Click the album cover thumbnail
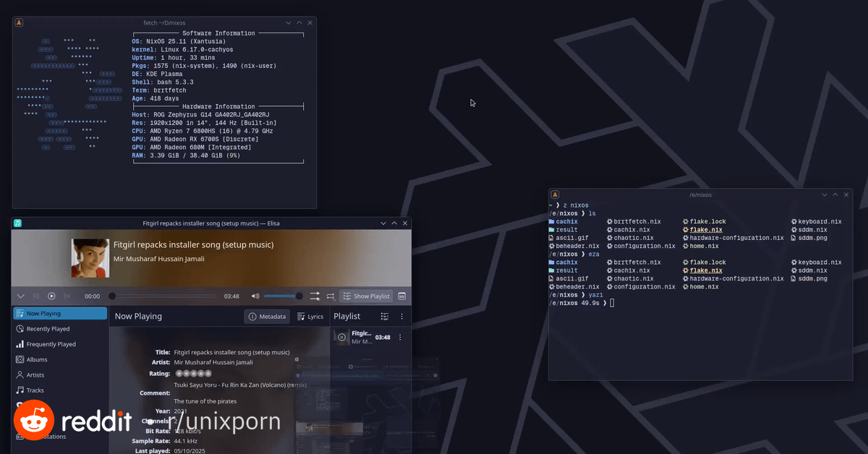 [x=90, y=258]
